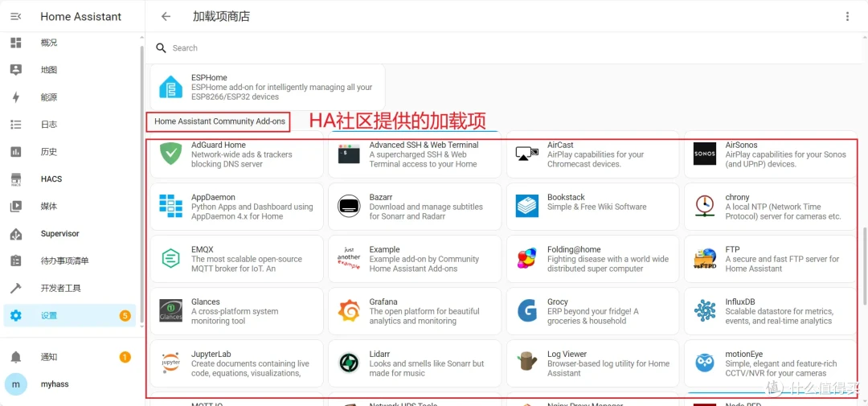Open the AdGuard Home add-on title
This screenshot has width=868, height=406.
coord(218,145)
